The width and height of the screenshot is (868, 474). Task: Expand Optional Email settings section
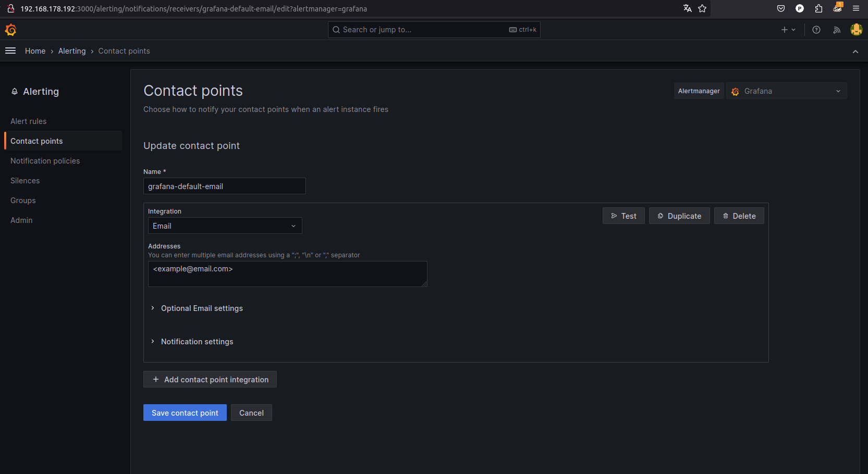[201, 308]
